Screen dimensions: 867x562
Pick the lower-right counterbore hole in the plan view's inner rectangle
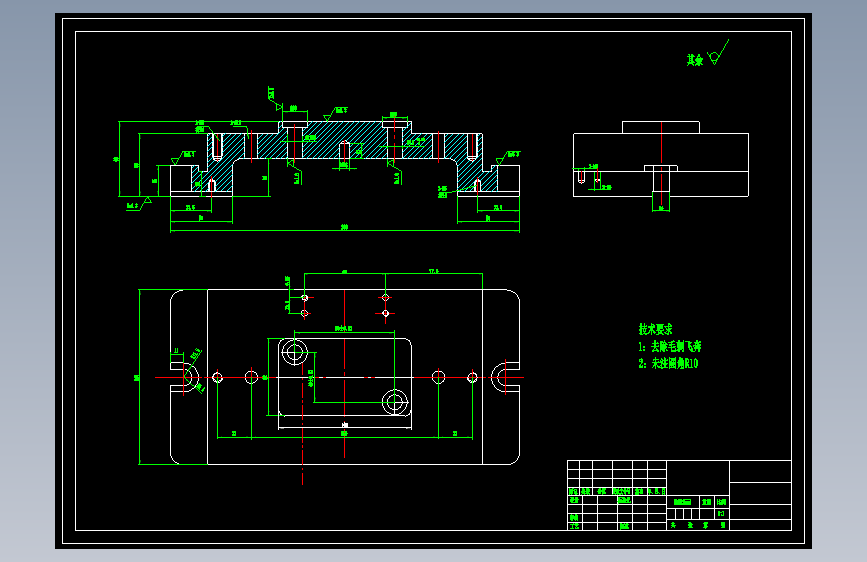point(395,402)
